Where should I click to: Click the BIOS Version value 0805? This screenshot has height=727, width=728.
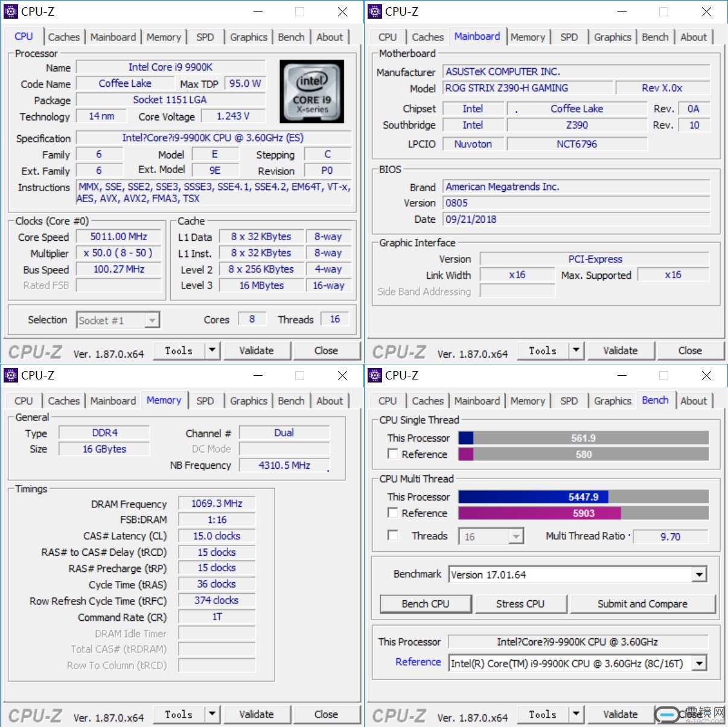(576, 203)
